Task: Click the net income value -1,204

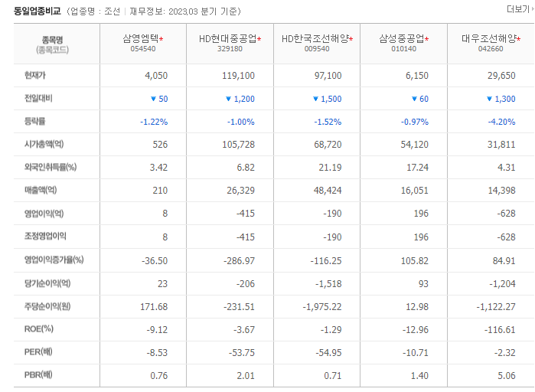Action: (x=502, y=284)
